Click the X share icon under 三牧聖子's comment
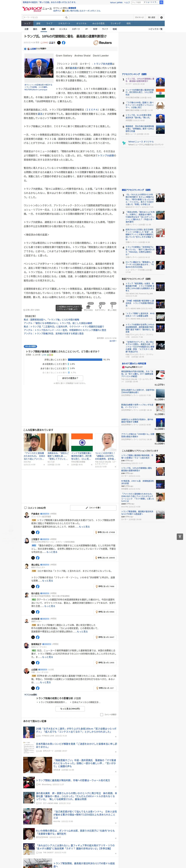The height and width of the screenshot is (868, 186). tap(33, 558)
